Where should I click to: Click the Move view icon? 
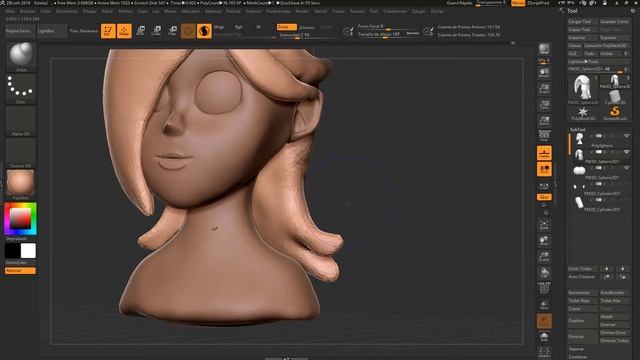point(544,241)
